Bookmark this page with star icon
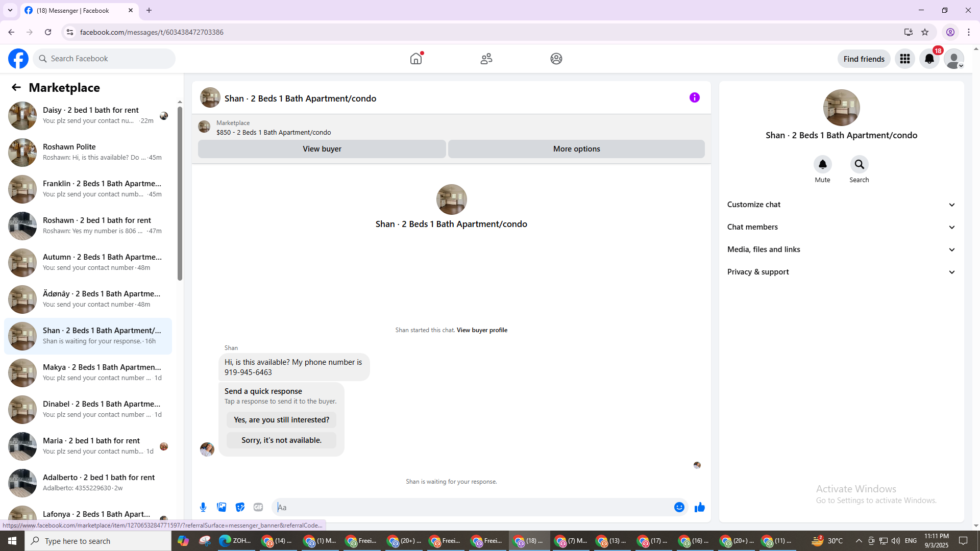The image size is (980, 551). pyautogui.click(x=925, y=32)
